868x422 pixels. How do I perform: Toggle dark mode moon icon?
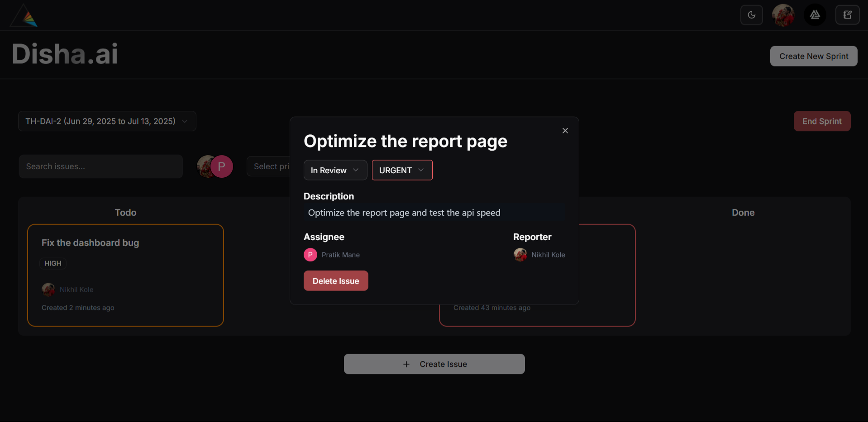[x=751, y=15]
